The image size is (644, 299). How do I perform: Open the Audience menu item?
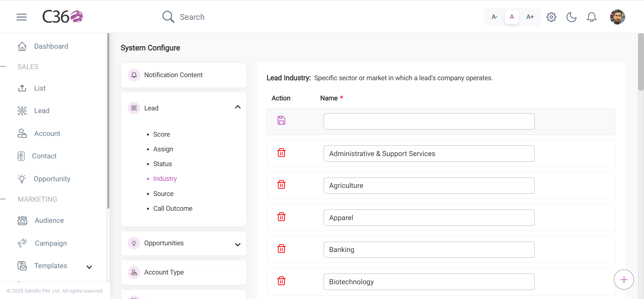[49, 220]
